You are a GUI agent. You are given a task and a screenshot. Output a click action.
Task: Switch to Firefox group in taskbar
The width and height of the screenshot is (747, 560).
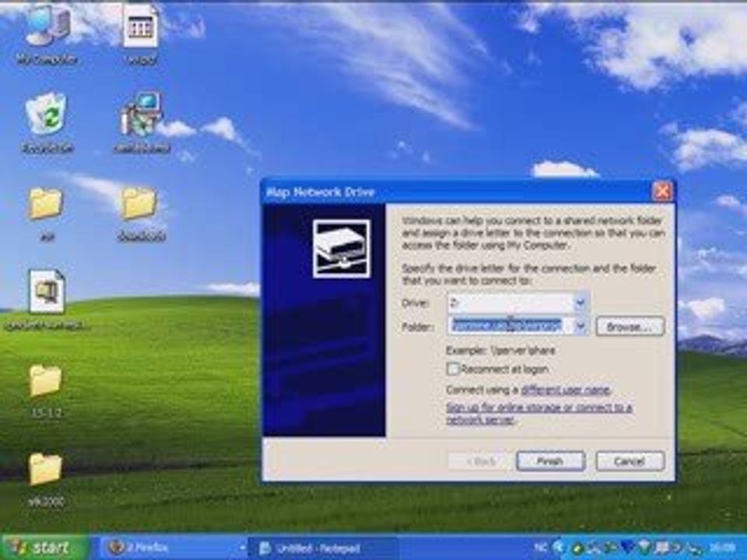click(174, 548)
